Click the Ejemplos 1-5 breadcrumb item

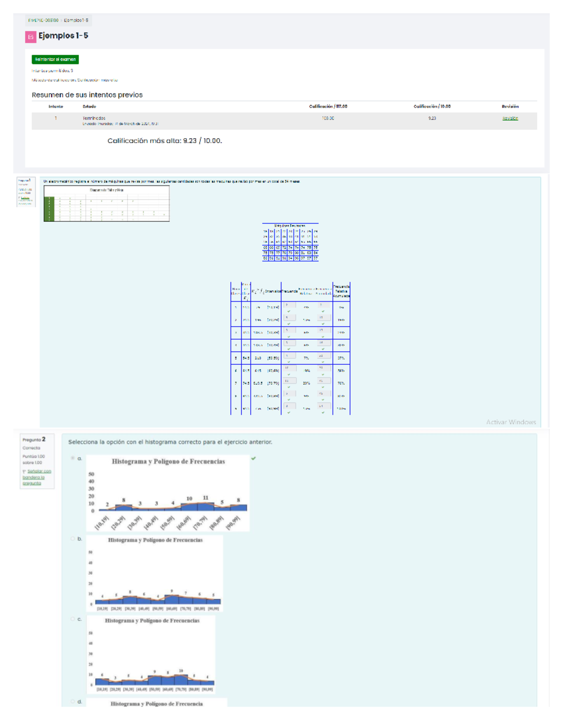point(76,20)
